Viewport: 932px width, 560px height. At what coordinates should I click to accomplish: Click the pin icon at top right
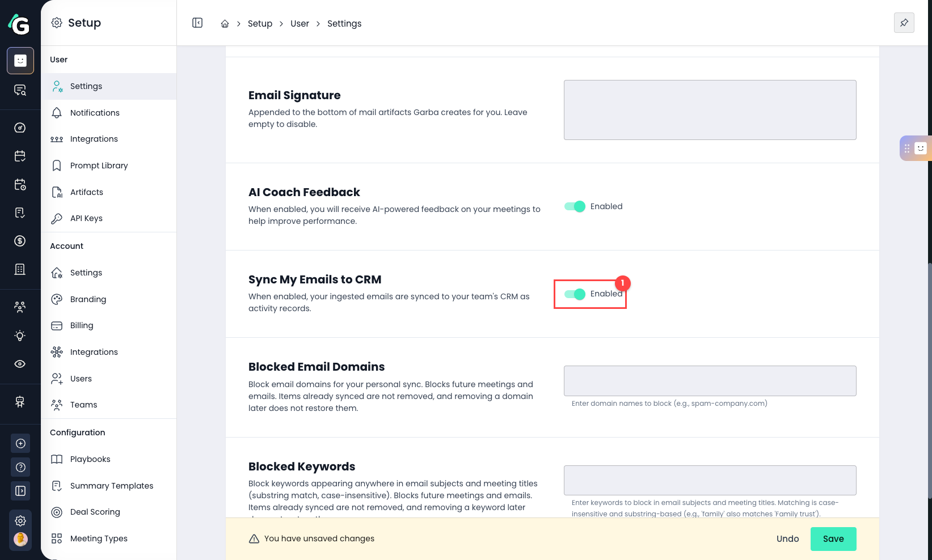coord(904,23)
